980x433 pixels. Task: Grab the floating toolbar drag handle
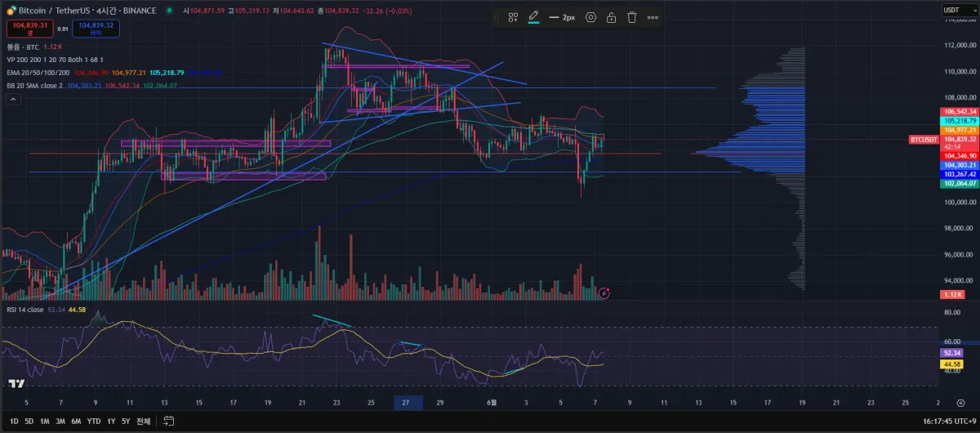click(x=498, y=17)
